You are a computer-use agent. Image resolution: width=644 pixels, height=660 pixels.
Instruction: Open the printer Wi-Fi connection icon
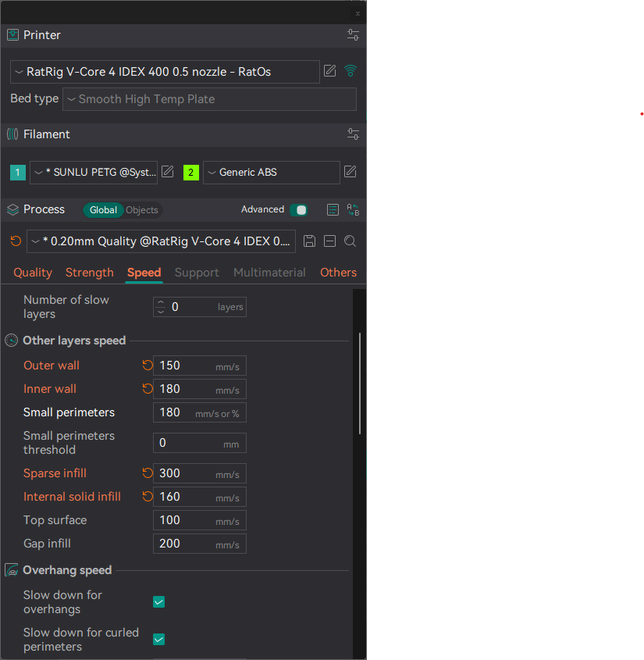(x=350, y=71)
